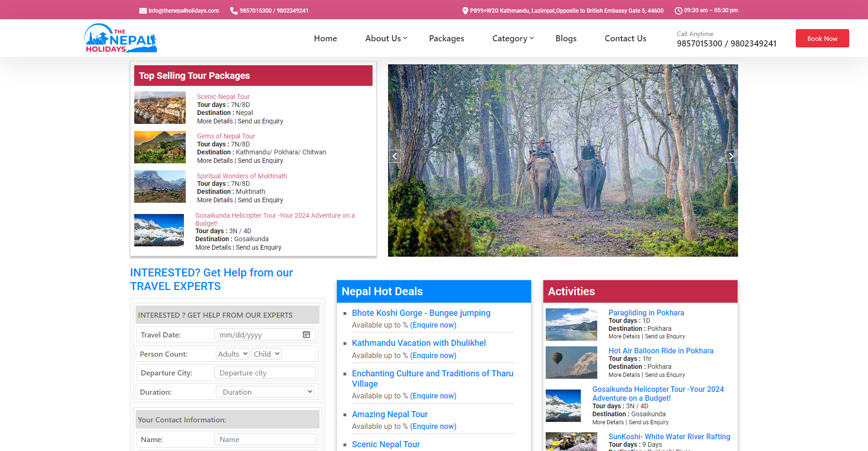Expand the About Us menu
Screen dimensions: 868x451
click(x=386, y=38)
